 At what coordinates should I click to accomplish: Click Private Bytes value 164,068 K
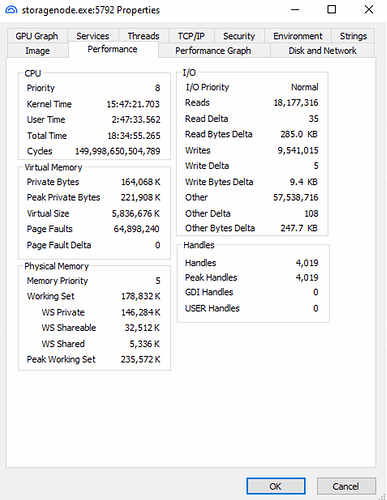pos(141,182)
